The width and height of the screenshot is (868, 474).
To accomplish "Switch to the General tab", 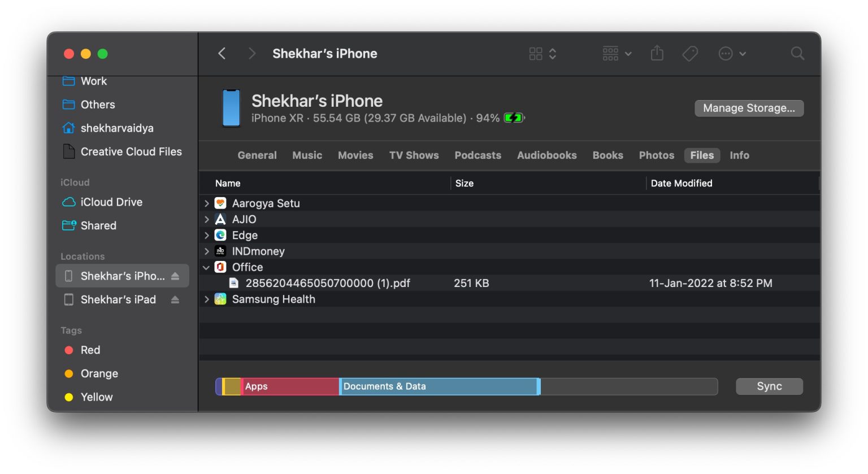I will point(257,155).
